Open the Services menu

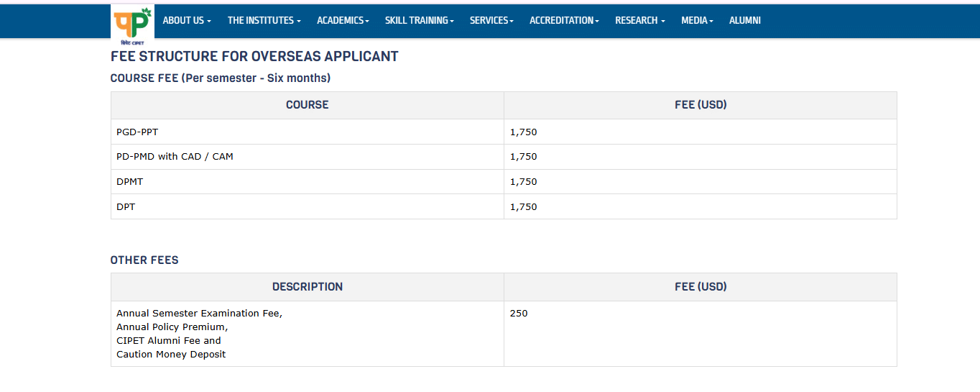coord(491,21)
